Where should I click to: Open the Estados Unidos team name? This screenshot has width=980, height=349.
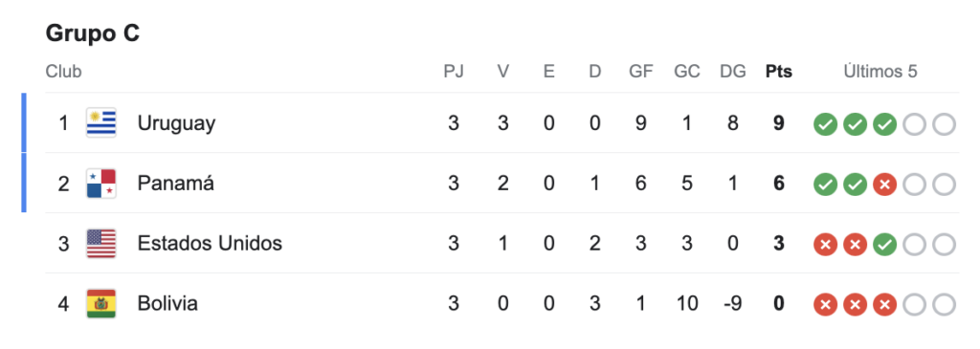[210, 244]
